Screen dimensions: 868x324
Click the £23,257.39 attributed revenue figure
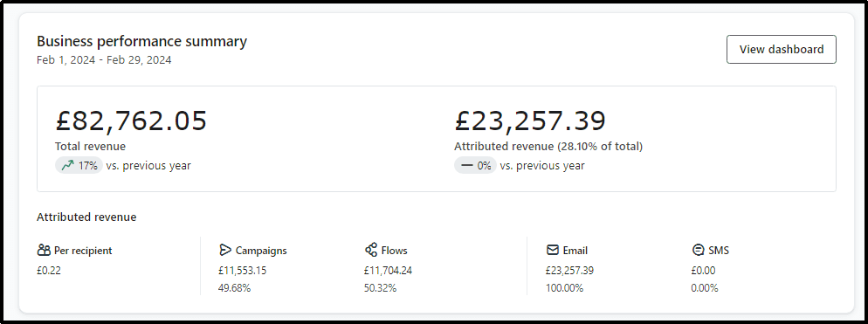click(530, 121)
